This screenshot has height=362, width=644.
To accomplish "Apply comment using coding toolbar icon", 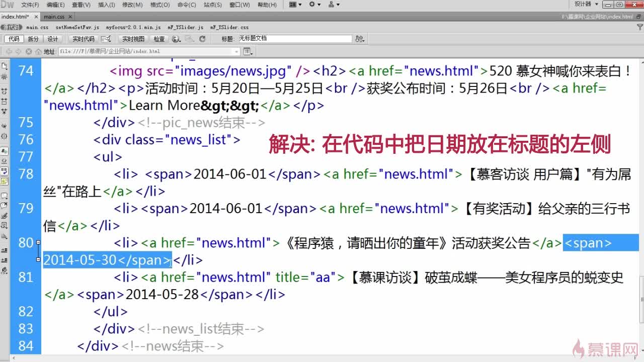I will pyautogui.click(x=4, y=196).
